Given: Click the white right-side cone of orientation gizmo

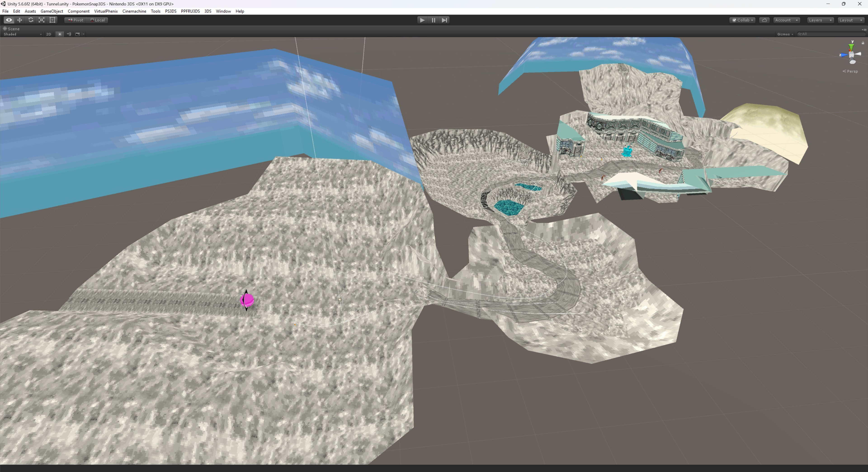Looking at the screenshot, I should click(x=858, y=54).
